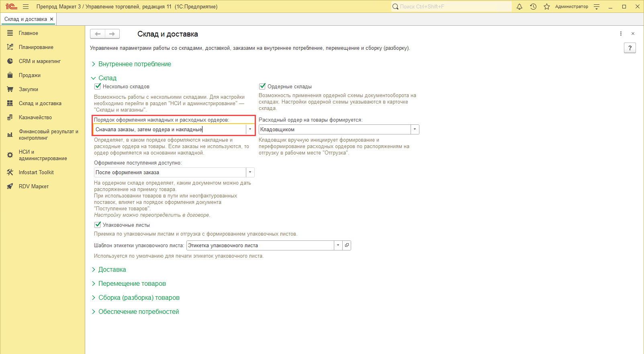Close the Склад и доставка tab
Image resolution: width=644 pixels, height=354 pixels.
point(51,19)
